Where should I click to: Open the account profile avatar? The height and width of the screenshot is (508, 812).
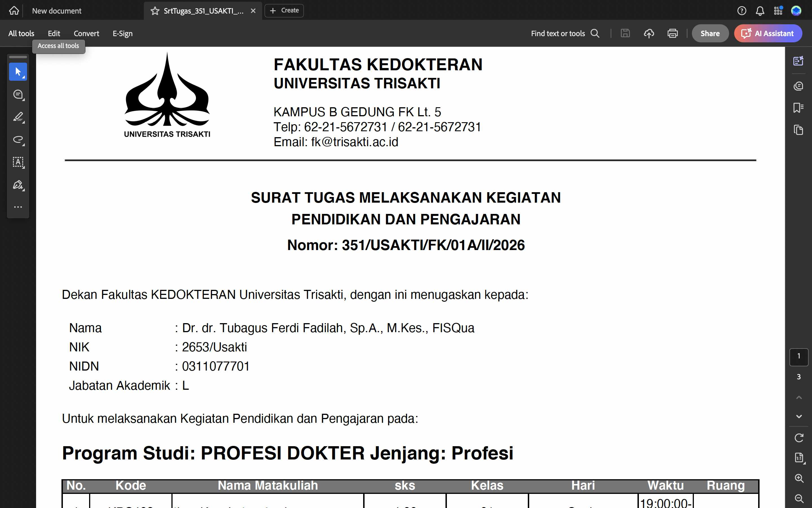[x=796, y=11]
